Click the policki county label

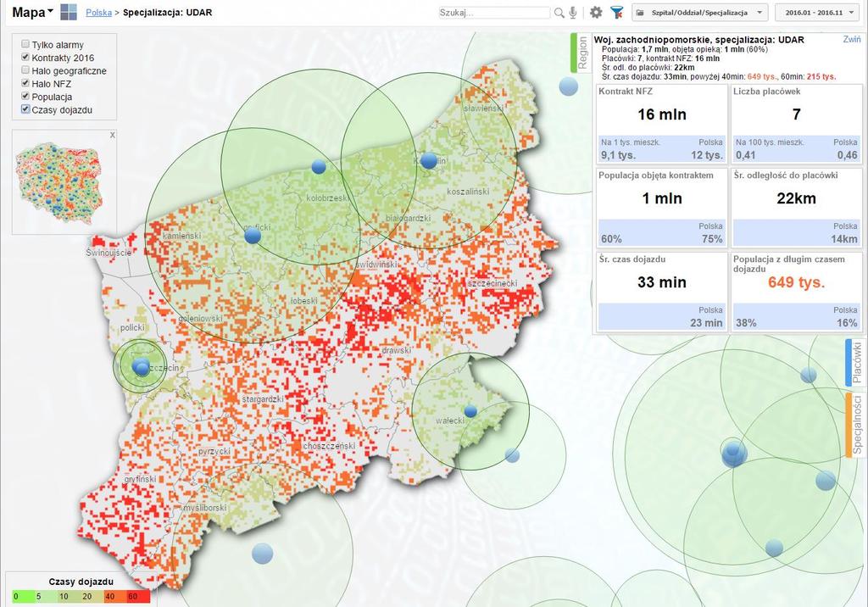pyautogui.click(x=132, y=328)
